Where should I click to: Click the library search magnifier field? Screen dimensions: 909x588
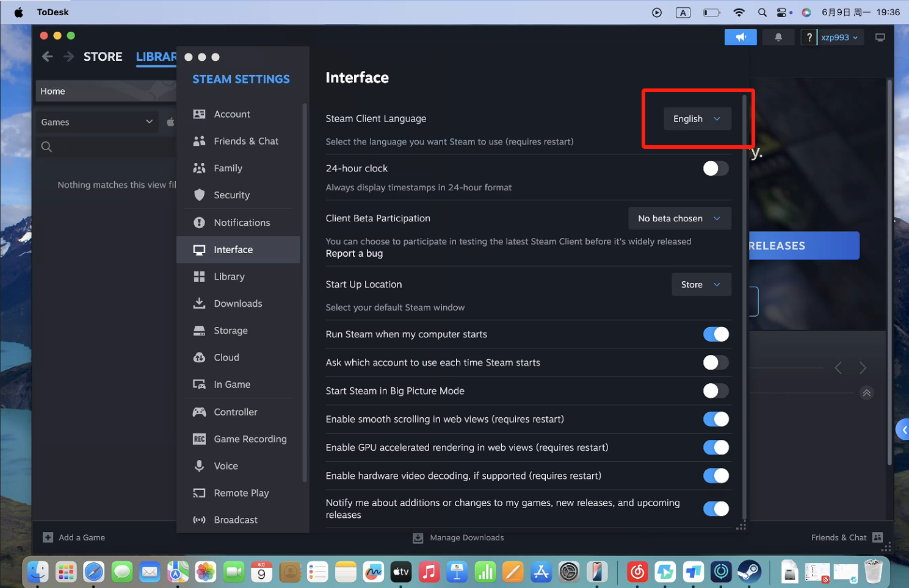[x=106, y=146]
